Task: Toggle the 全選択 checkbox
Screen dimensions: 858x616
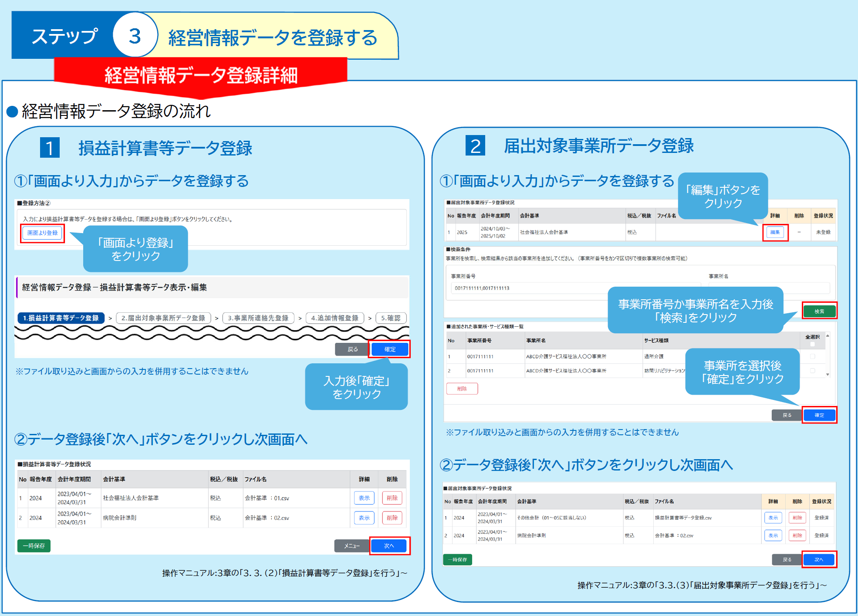Action: click(x=812, y=344)
